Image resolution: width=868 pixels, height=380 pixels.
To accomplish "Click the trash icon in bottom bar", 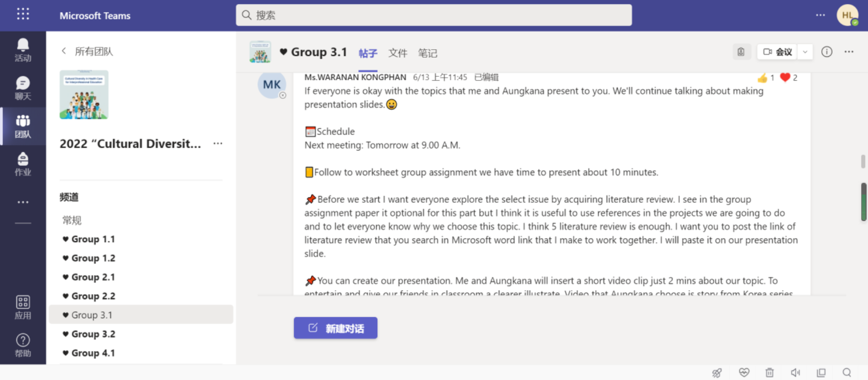I will click(769, 372).
